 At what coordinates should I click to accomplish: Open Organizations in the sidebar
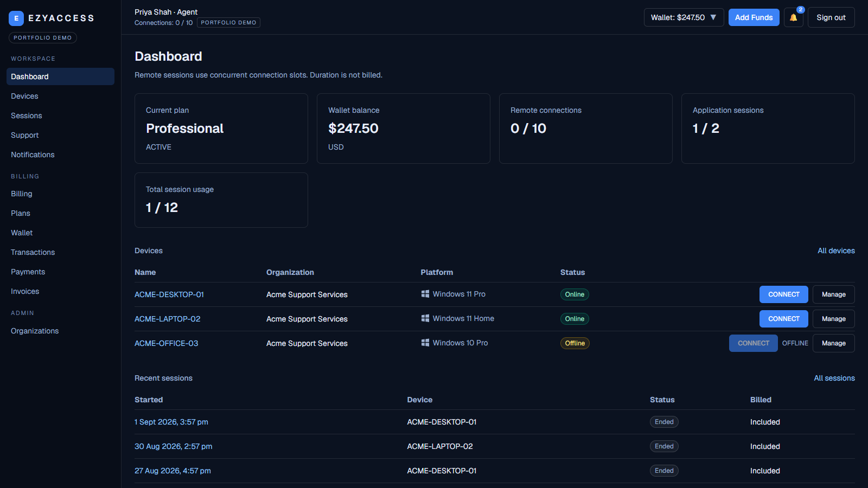(60, 331)
